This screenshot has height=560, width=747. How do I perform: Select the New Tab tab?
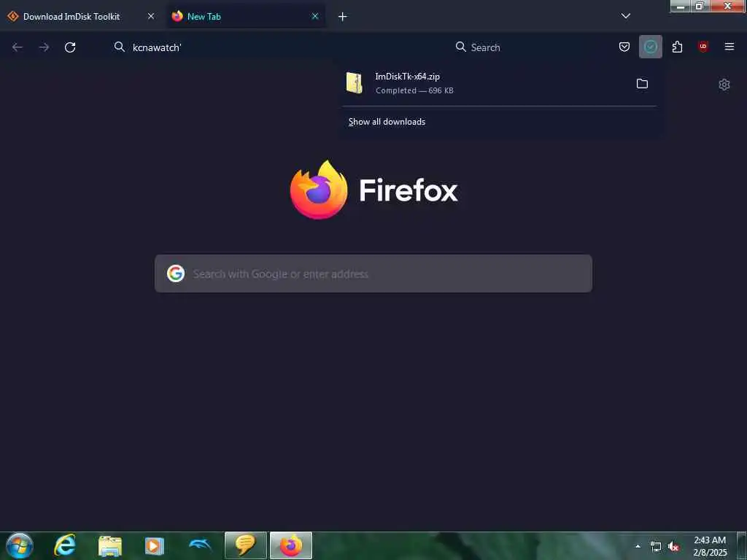pyautogui.click(x=246, y=16)
